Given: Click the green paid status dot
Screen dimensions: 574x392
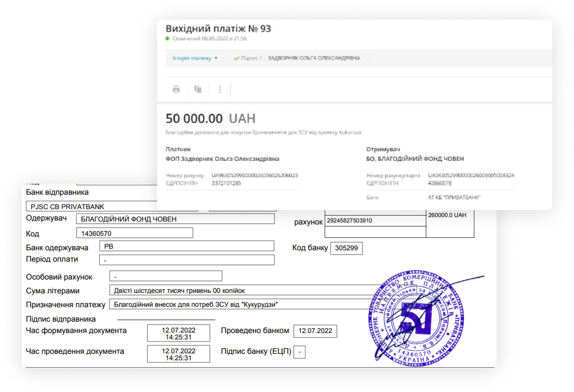Looking at the screenshot, I should pyautogui.click(x=168, y=38).
